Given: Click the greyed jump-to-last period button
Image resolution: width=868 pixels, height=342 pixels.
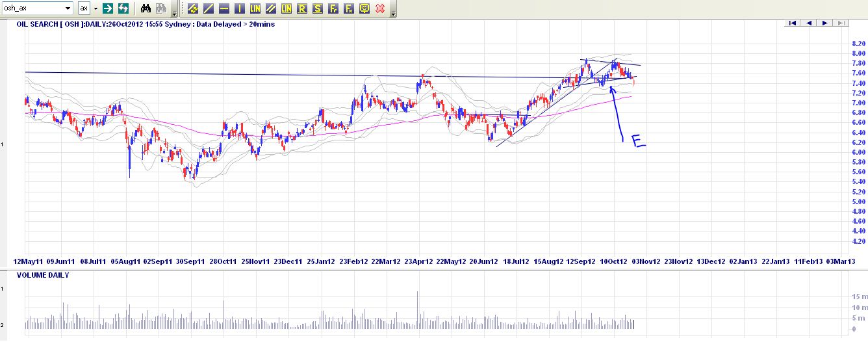Looking at the screenshot, I should pos(841,23).
